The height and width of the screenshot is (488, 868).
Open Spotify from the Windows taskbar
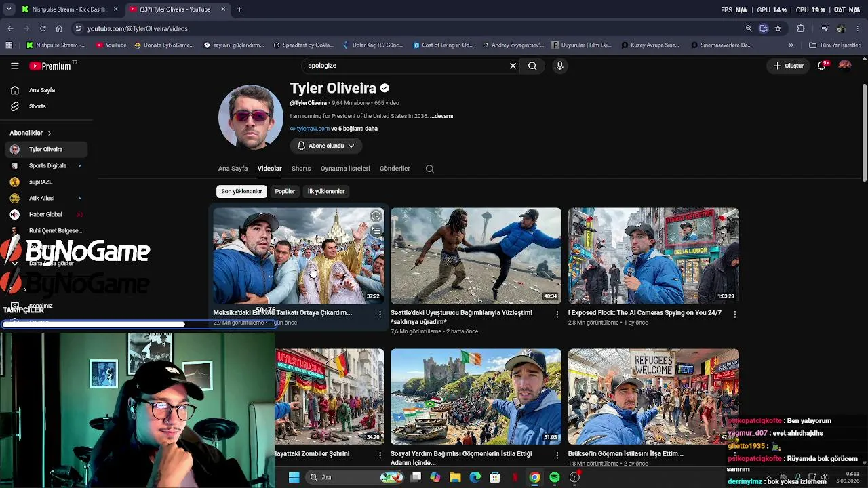555,477
